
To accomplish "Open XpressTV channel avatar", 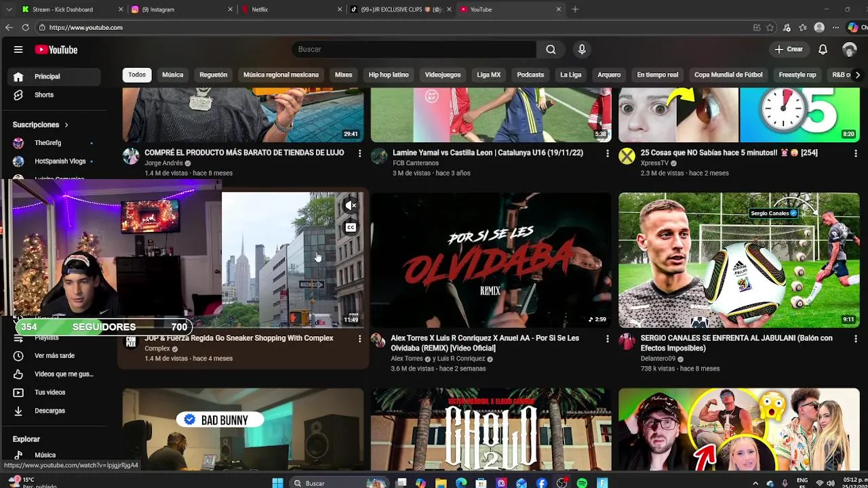I will click(627, 157).
